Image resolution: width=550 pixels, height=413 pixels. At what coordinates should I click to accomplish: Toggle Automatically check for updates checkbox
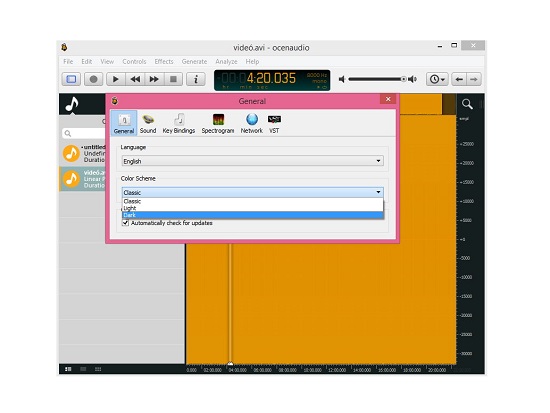[x=125, y=223]
